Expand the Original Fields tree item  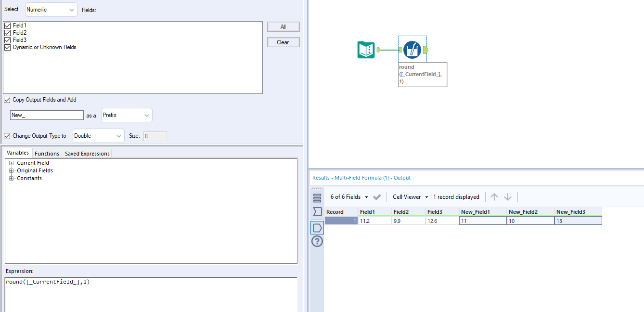[x=11, y=170]
